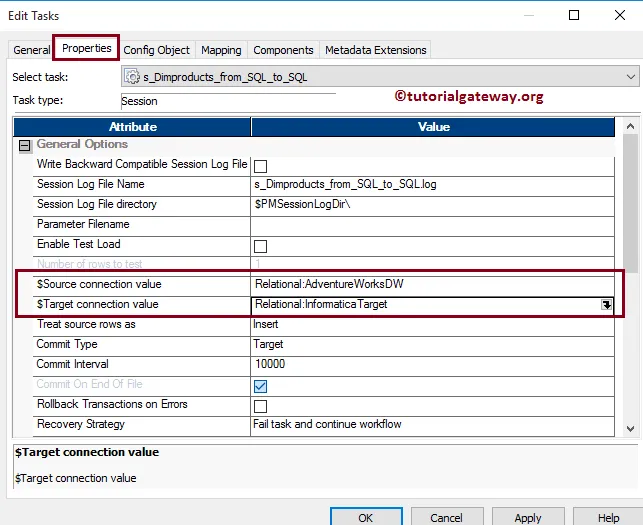
Task: Open the Components tab
Action: coord(283,50)
